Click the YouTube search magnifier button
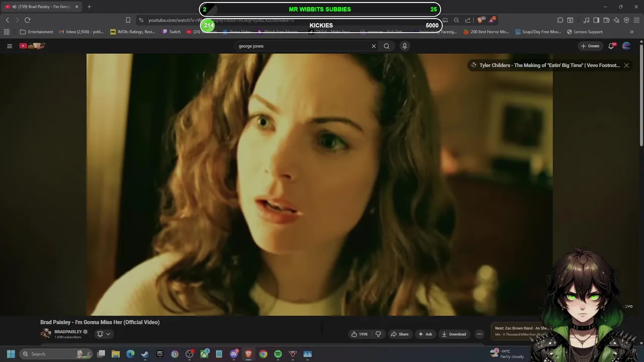644x362 pixels. pos(386,46)
